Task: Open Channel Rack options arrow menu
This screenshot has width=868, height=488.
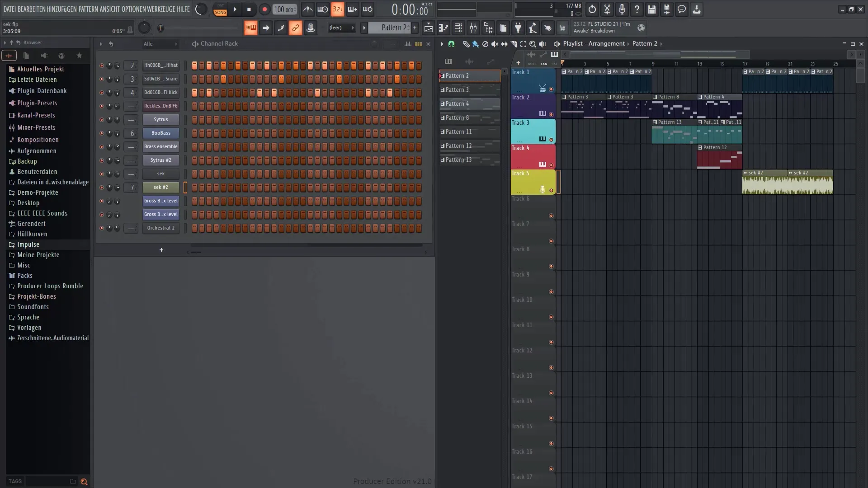Action: click(101, 44)
